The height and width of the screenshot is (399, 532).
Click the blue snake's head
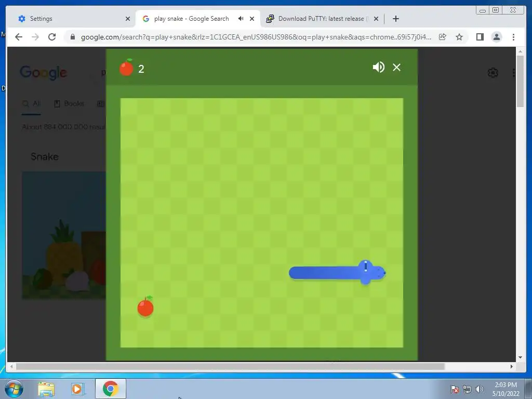[373, 272]
